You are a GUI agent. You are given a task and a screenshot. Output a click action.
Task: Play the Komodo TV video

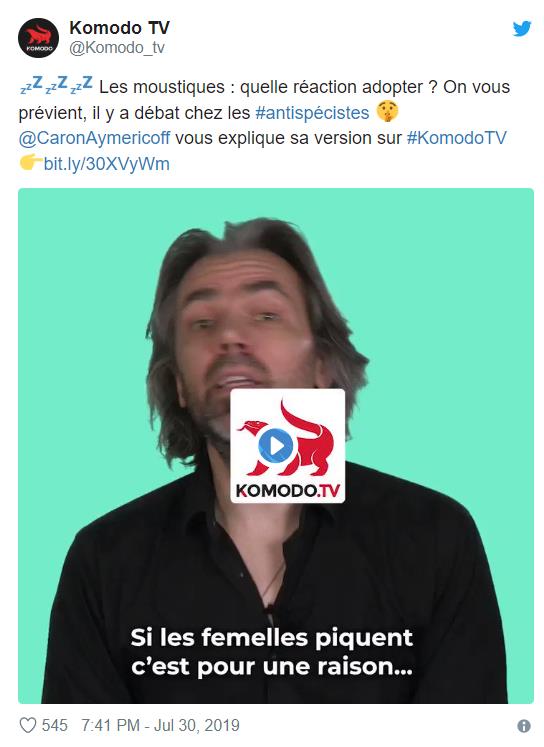(275, 445)
